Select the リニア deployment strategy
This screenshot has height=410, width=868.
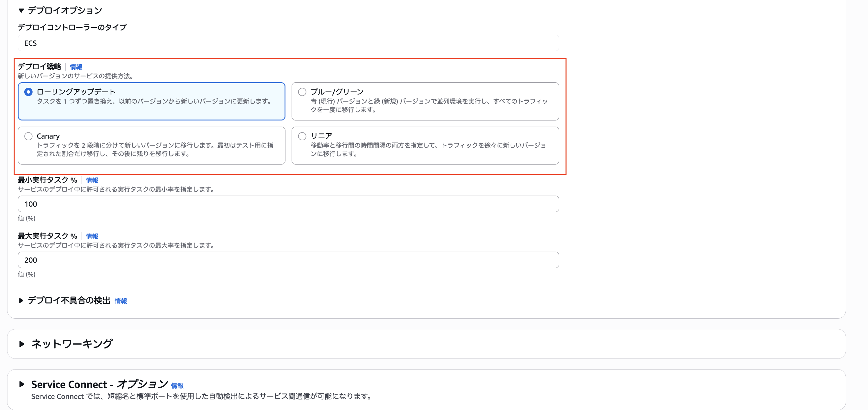coord(302,136)
